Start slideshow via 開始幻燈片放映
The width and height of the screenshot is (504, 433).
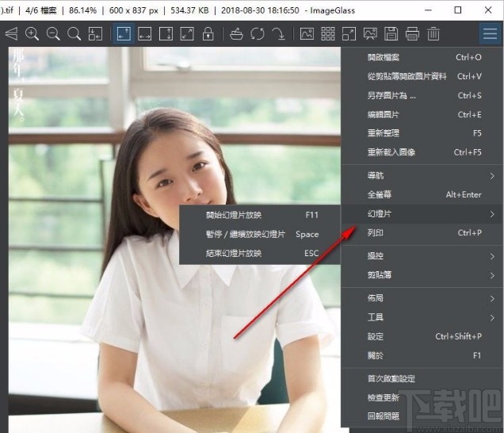click(260, 215)
